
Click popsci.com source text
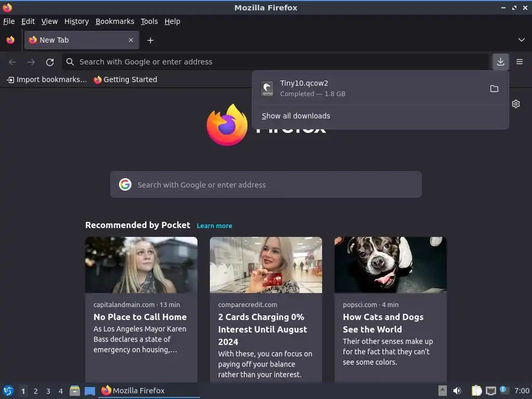click(x=360, y=304)
